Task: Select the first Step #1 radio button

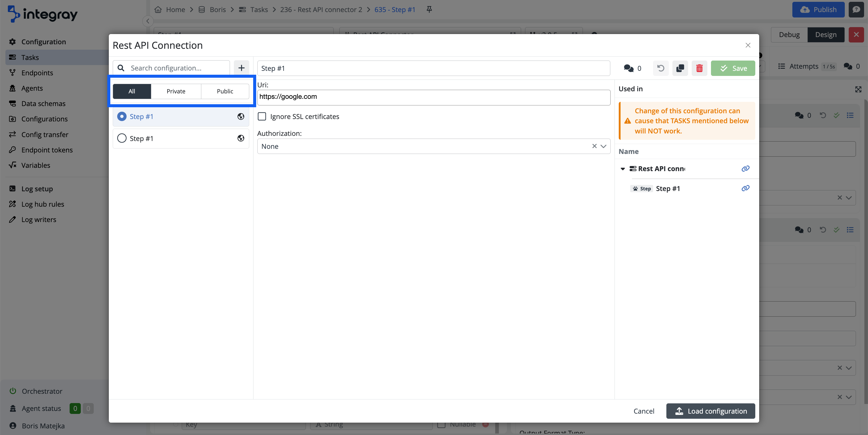Action: pos(122,117)
